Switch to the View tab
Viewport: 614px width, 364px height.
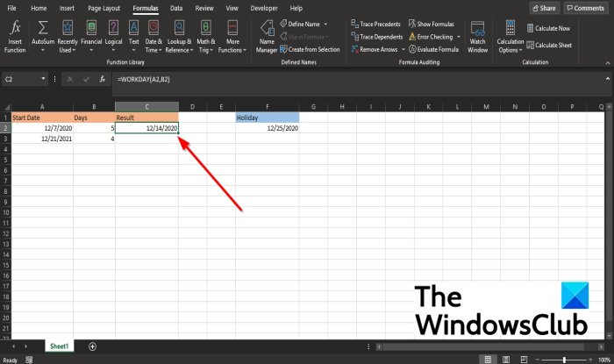[x=232, y=8]
